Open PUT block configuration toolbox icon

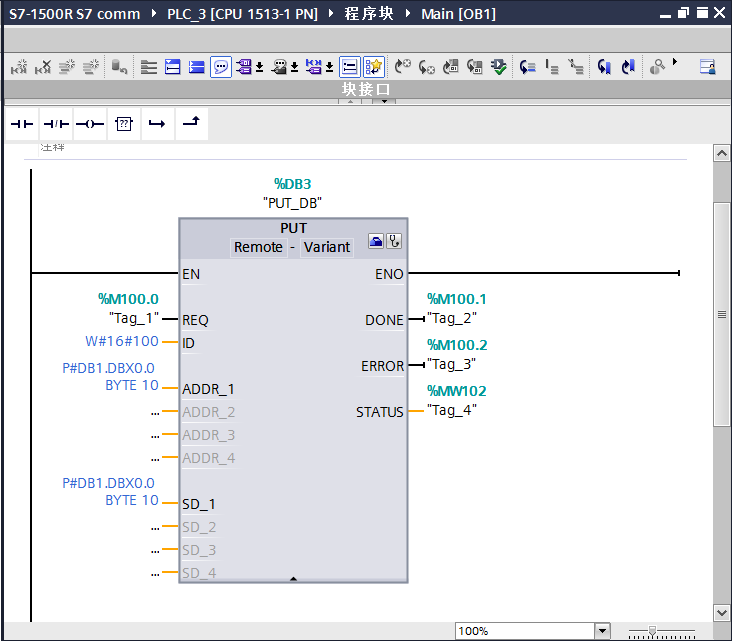point(376,241)
